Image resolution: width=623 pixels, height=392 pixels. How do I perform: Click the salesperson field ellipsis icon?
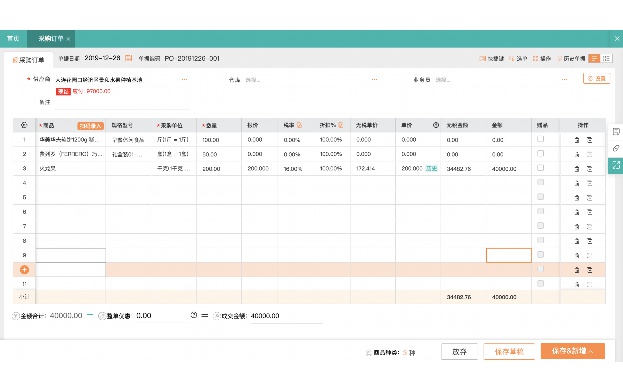[565, 79]
